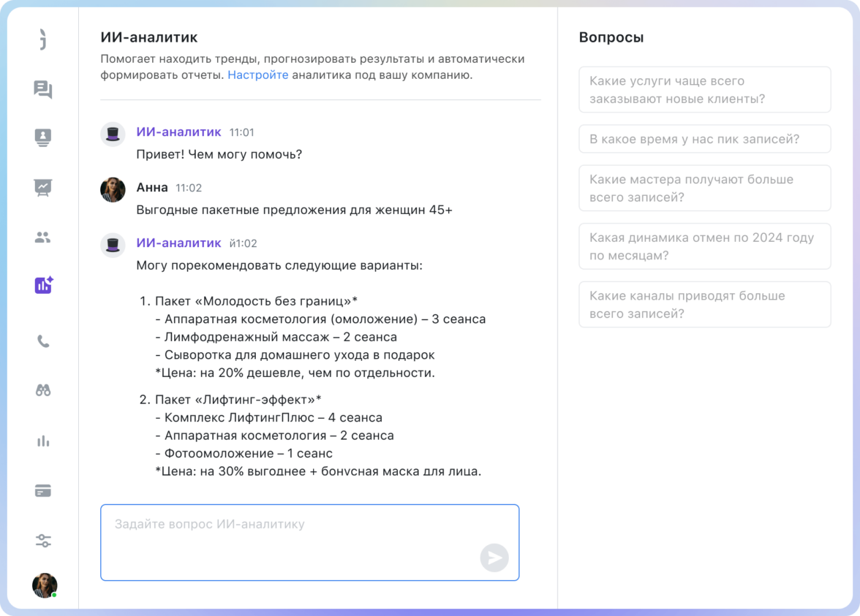Click the top-hat avatar beside 'Привет!' message

113,134
